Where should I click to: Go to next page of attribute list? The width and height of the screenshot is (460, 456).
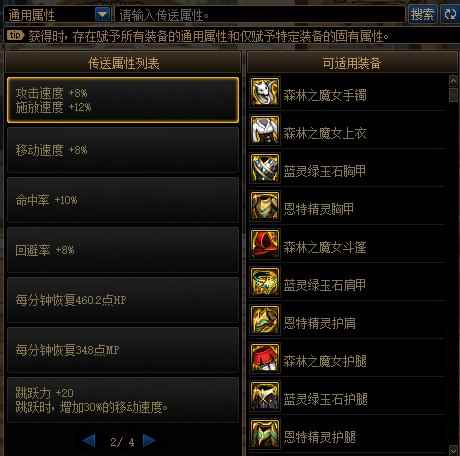pos(149,441)
